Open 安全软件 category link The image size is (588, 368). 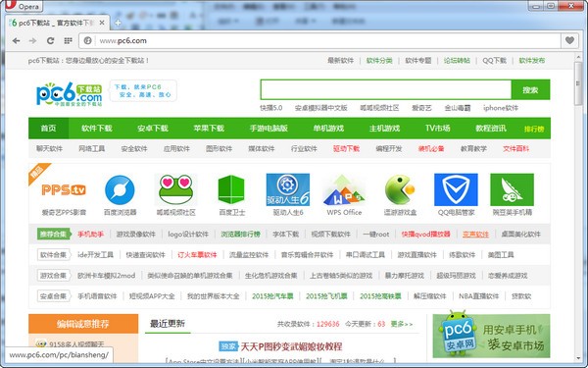(x=134, y=149)
